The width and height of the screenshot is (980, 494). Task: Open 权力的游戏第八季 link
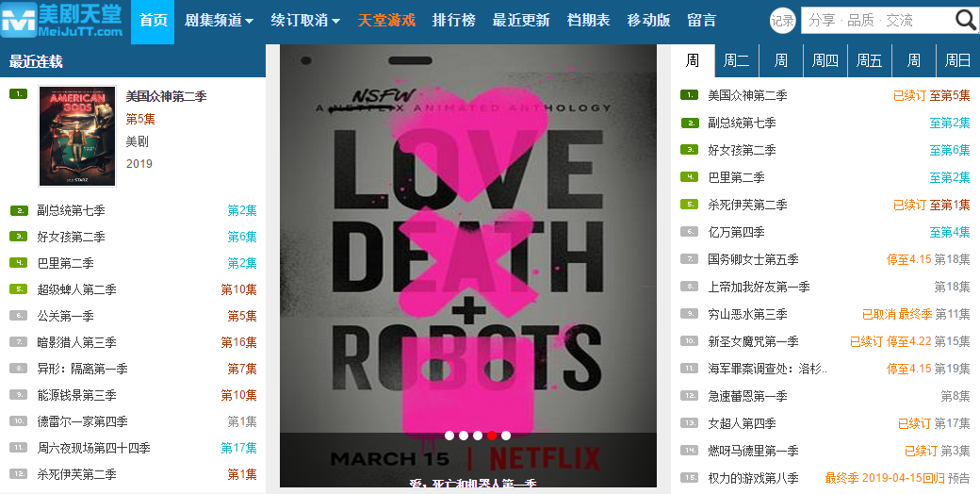pos(753,478)
